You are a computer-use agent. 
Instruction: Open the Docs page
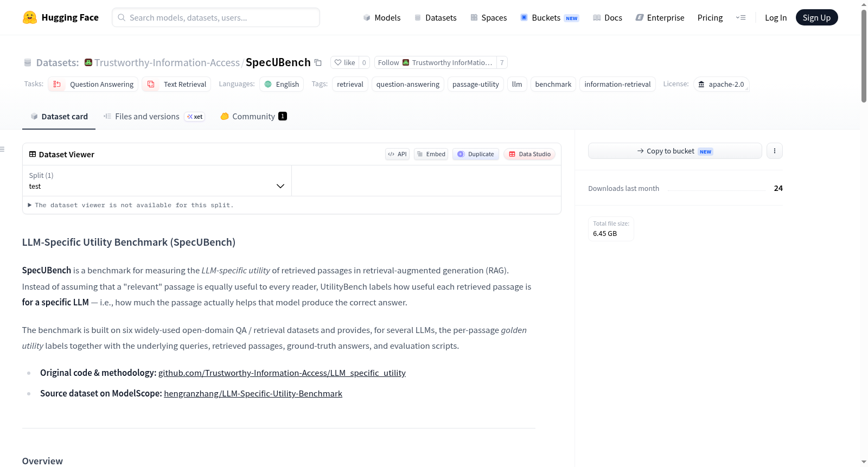pos(607,17)
